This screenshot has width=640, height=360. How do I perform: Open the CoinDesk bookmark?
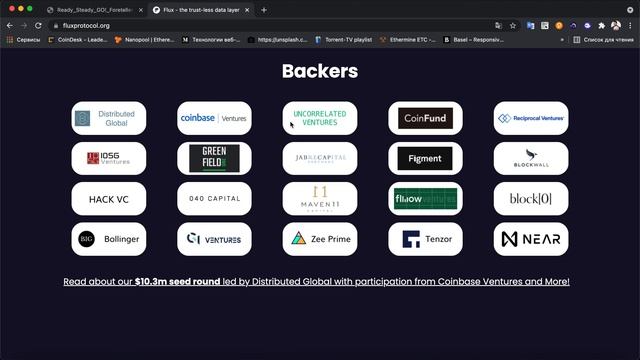click(x=78, y=40)
